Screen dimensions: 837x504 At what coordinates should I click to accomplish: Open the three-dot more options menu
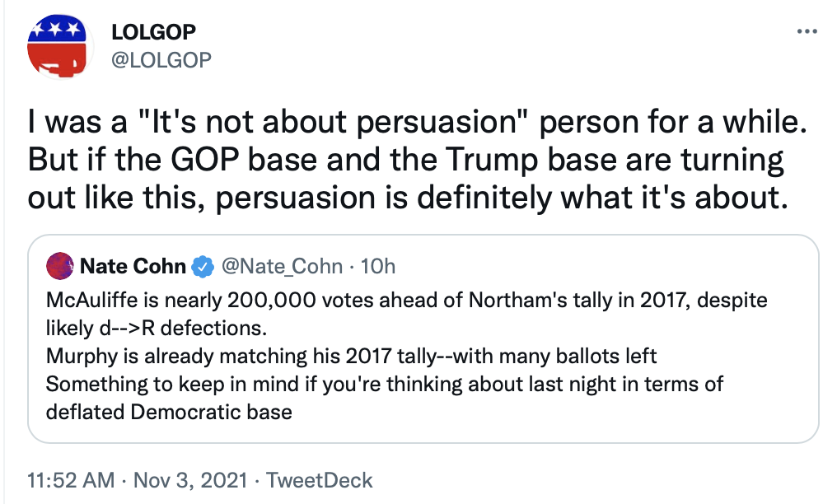tap(806, 31)
